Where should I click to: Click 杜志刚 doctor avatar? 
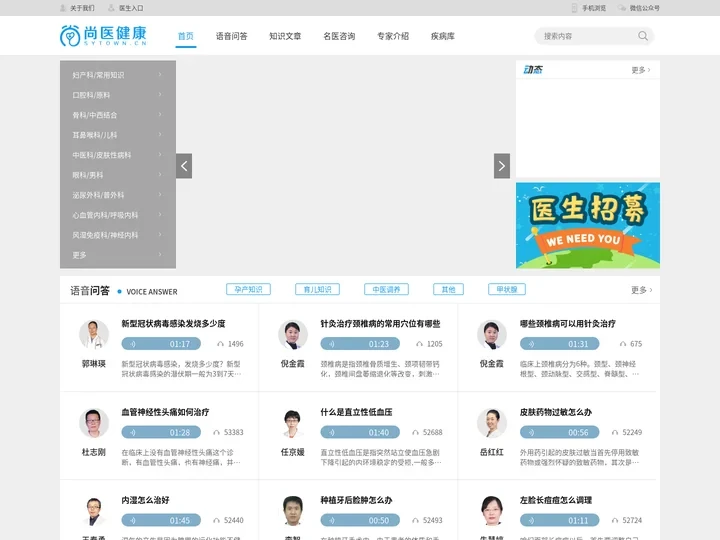[94, 423]
